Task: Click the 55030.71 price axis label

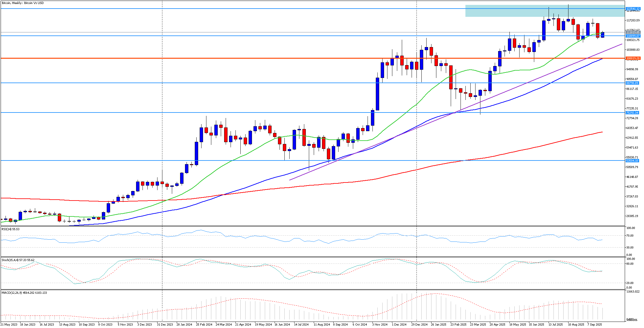Action: (632, 157)
